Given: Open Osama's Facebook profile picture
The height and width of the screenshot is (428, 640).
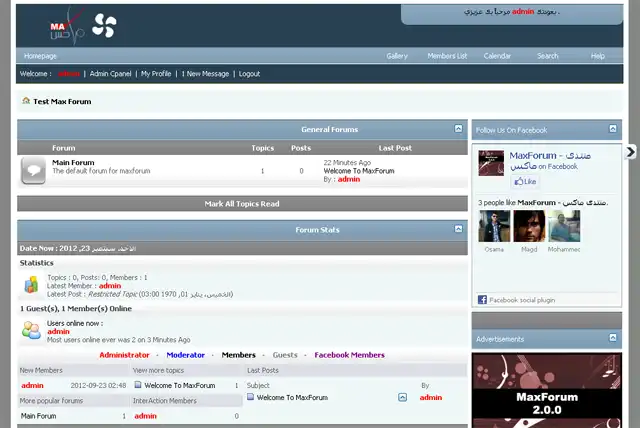Looking at the screenshot, I should [x=494, y=226].
